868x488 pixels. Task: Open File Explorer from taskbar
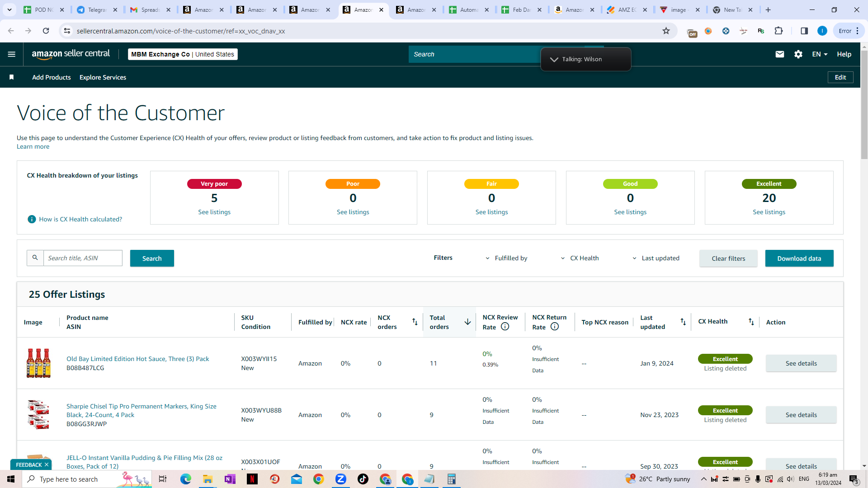(x=208, y=479)
